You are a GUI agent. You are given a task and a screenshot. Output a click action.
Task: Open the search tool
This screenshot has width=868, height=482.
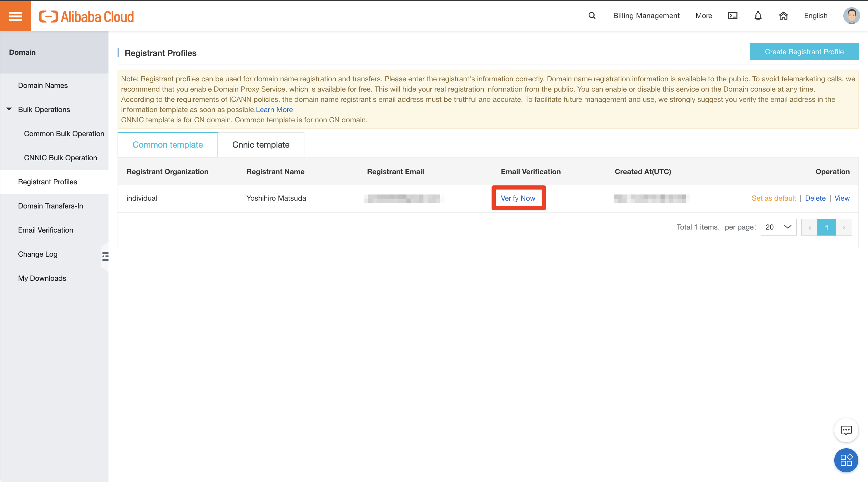click(x=592, y=15)
